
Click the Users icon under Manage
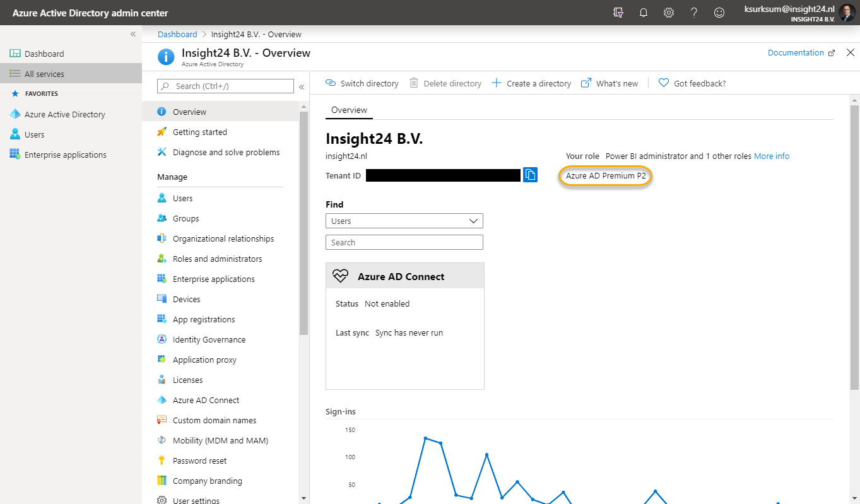162,198
